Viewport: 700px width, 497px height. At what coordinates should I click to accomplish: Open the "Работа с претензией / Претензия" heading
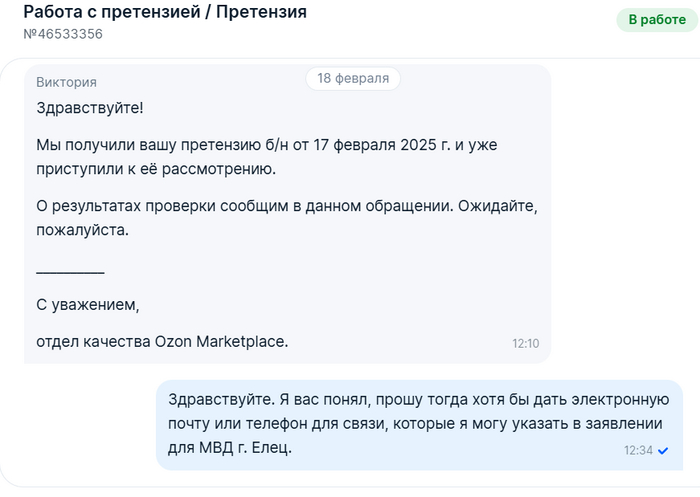(165, 12)
